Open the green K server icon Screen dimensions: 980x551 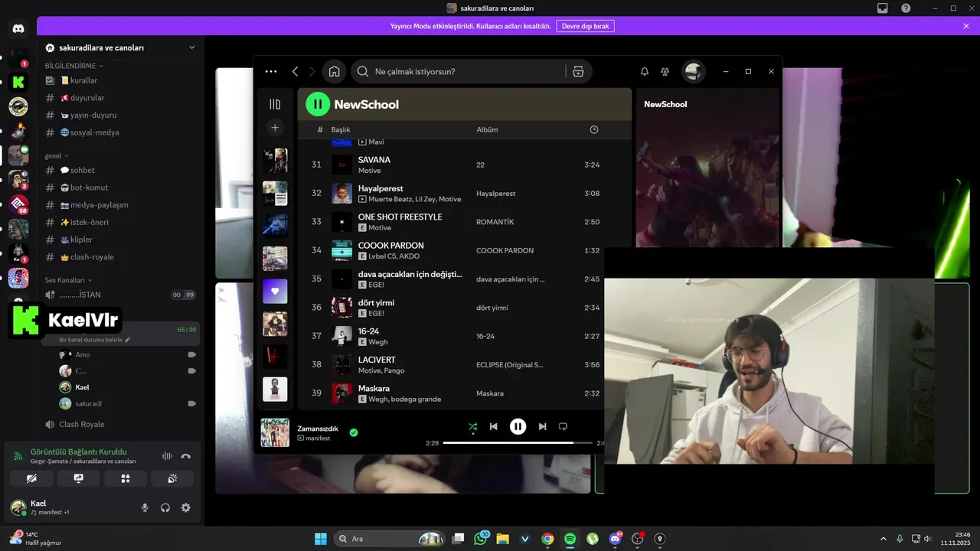(18, 82)
